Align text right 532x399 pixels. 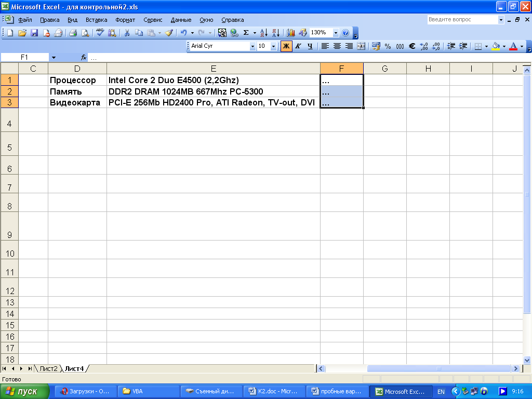349,46
